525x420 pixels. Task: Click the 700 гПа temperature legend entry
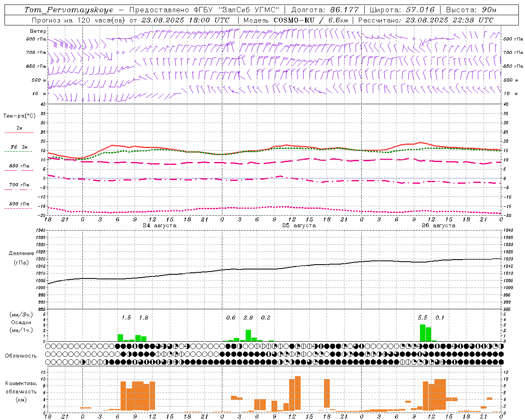pyautogui.click(x=19, y=185)
